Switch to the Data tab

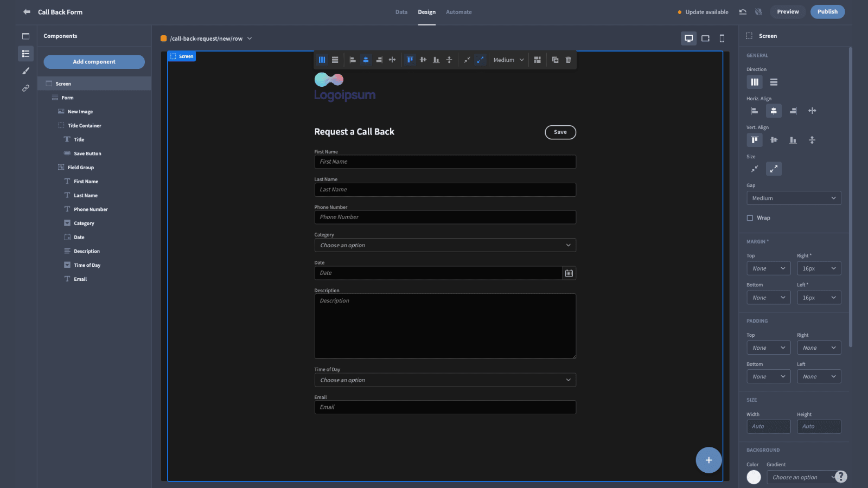[x=401, y=12]
